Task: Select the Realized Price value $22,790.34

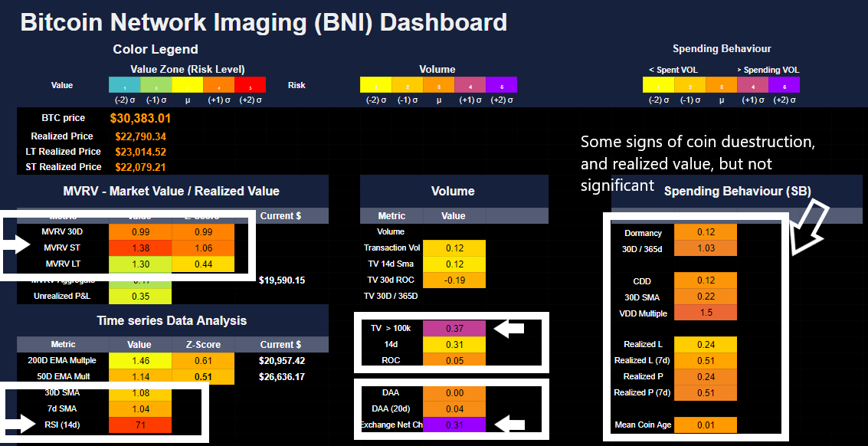Action: coord(141,136)
